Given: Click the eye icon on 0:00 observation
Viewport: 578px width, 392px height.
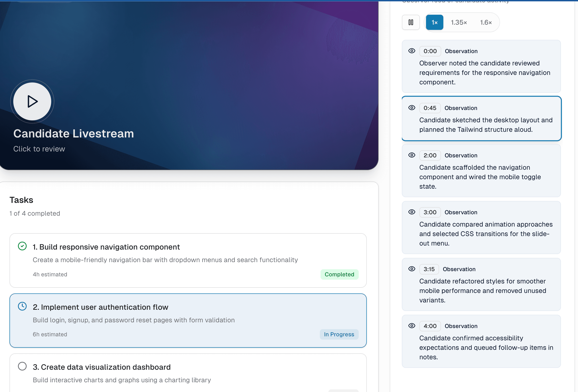Looking at the screenshot, I should 412,51.
